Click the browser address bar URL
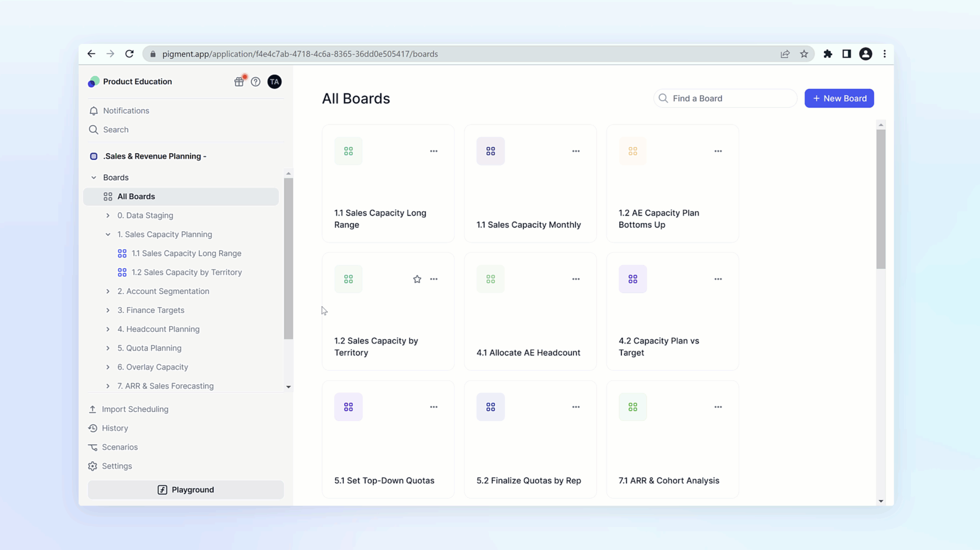The width and height of the screenshot is (980, 550). 300,54
